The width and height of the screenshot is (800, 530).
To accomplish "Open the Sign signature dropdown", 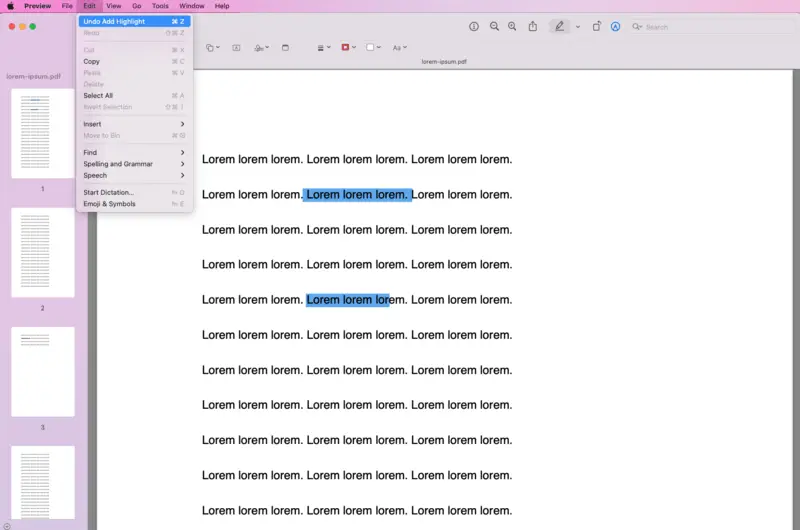I will tap(261, 47).
